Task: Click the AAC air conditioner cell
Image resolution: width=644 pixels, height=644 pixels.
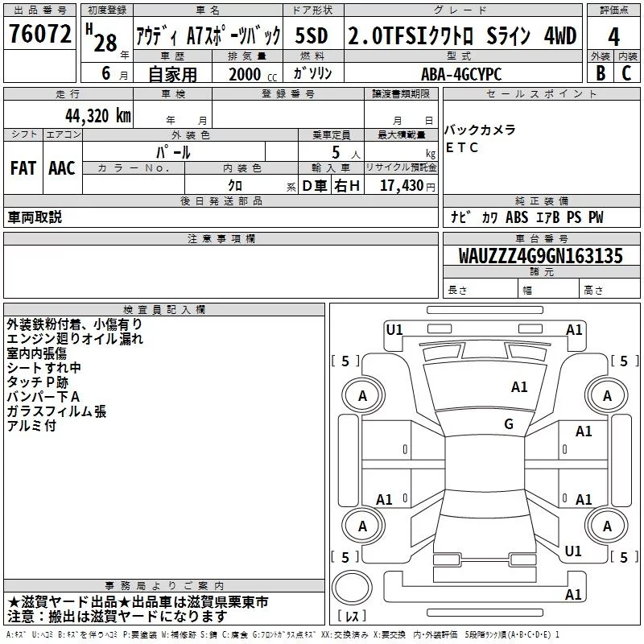Action: pos(62,168)
